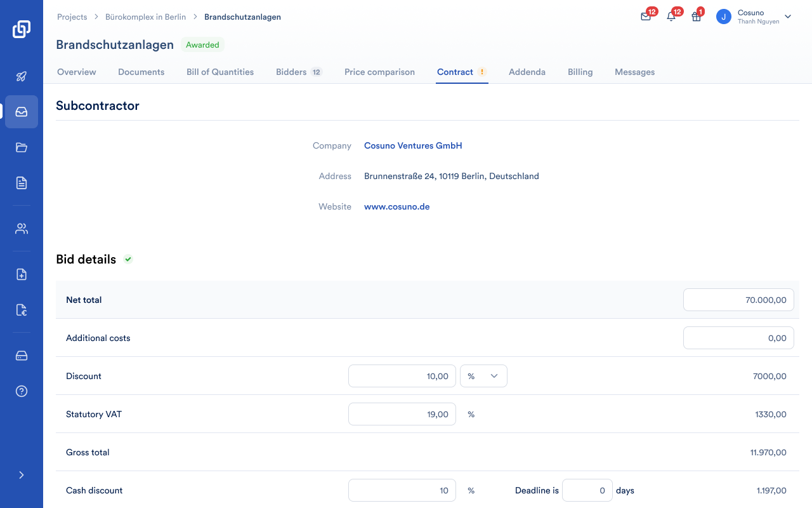Go to Bürokomplex in Berlin breadcrumb
Screen dimensions: 812x508
[x=145, y=17]
